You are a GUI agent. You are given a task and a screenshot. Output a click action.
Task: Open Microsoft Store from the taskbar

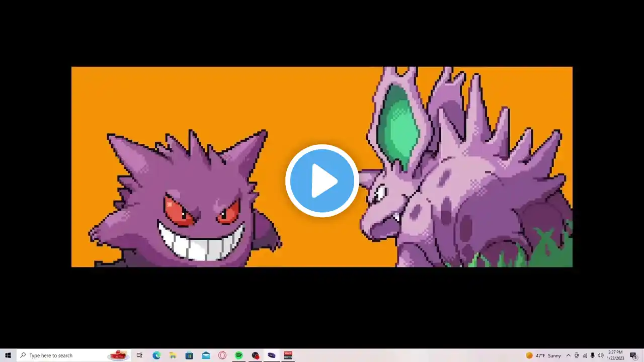189,355
